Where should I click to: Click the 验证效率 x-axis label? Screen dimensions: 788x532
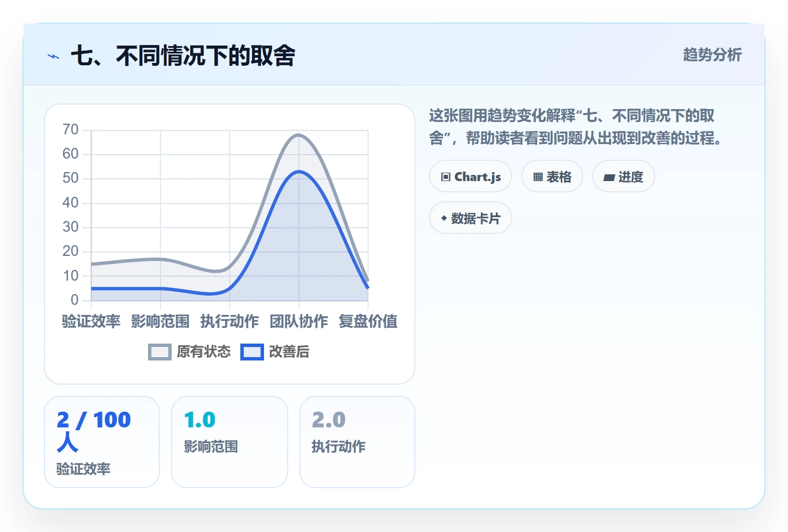[91, 321]
